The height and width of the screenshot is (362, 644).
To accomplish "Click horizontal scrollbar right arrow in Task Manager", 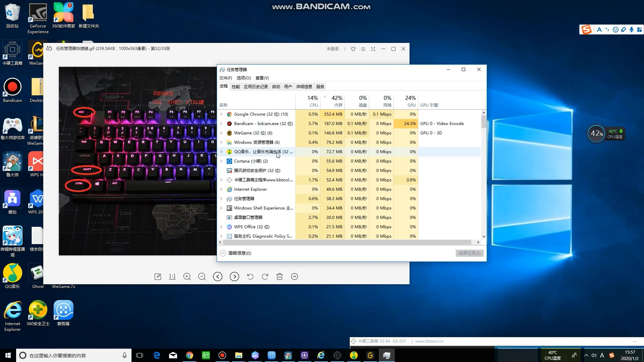I will pyautogui.click(x=478, y=242).
